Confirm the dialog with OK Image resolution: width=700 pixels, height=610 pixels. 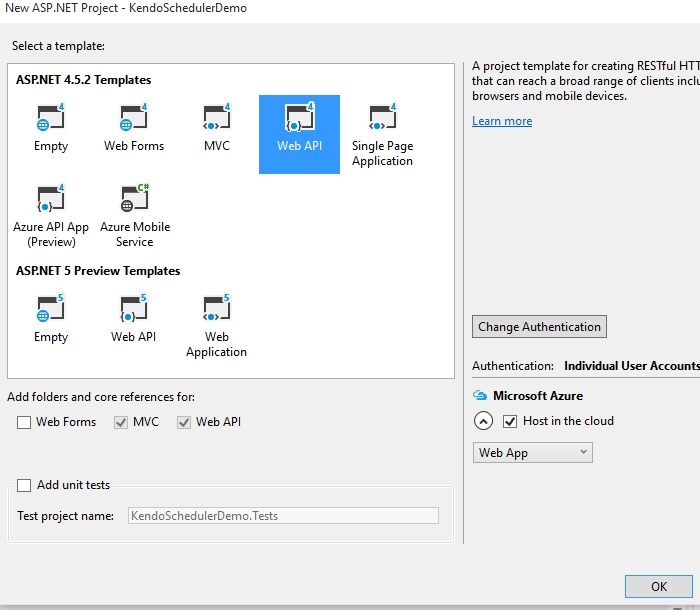(x=658, y=586)
